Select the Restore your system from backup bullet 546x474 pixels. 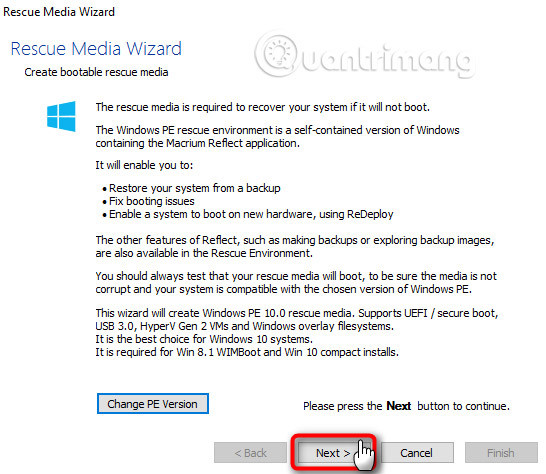click(x=192, y=188)
